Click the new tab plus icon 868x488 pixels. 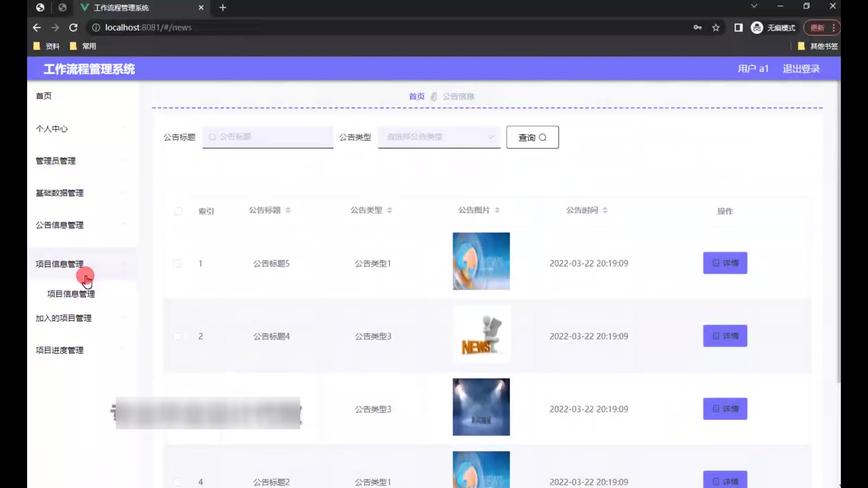[222, 8]
